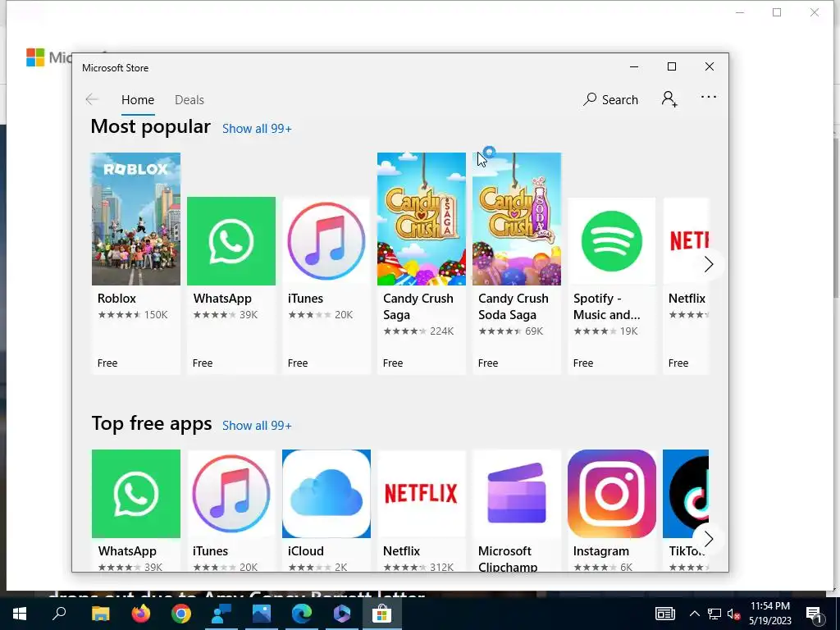The width and height of the screenshot is (840, 630).
Task: Click the 224K rating on Candy Crush Saga
Action: [x=441, y=331]
